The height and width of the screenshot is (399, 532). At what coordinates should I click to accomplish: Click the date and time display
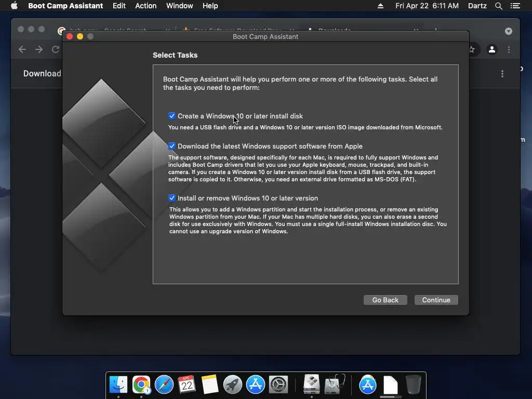click(427, 6)
